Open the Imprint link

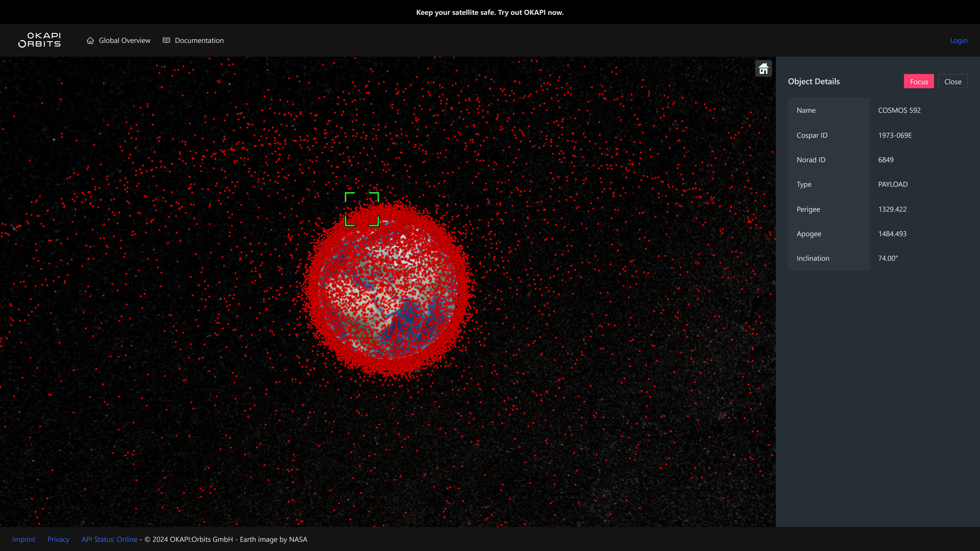tap(24, 539)
